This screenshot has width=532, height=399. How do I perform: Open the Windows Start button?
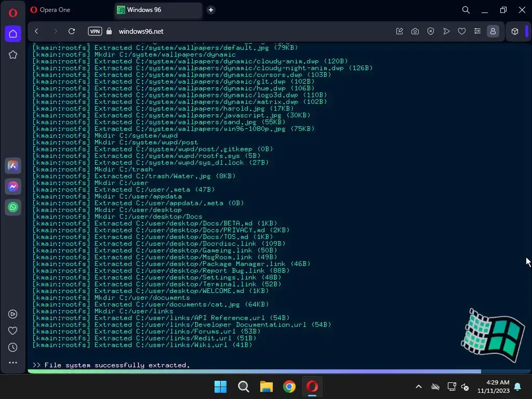[220, 387]
